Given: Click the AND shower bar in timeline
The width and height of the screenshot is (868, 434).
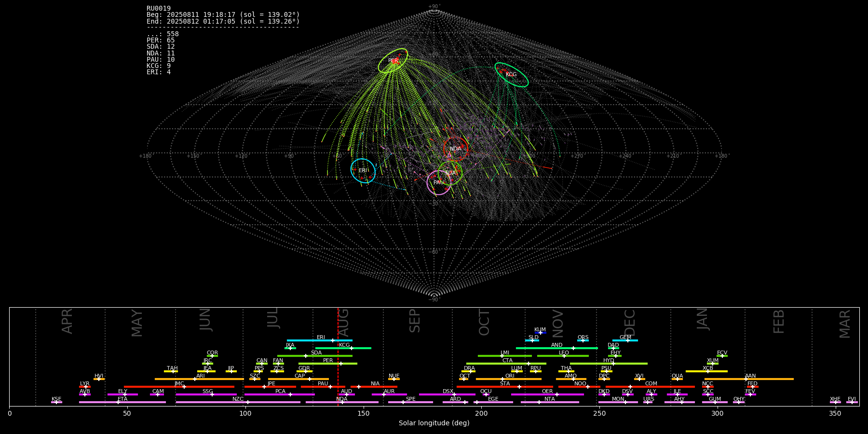Looking at the screenshot, I should coord(557,348).
